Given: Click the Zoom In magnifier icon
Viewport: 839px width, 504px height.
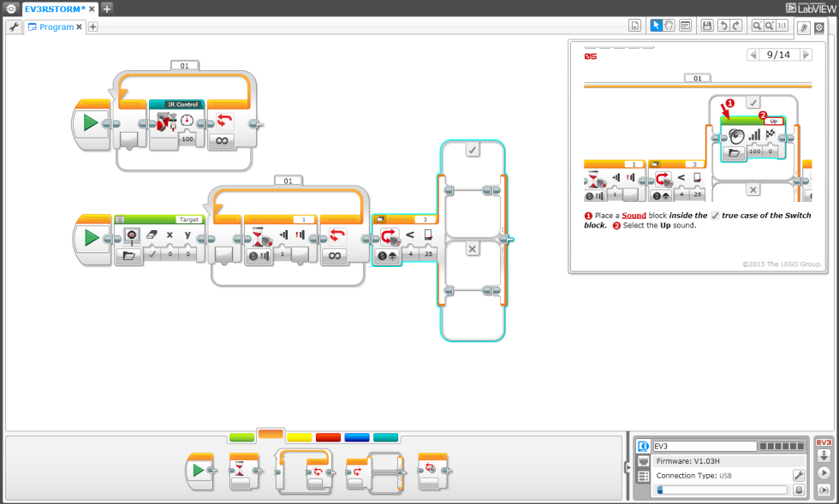Looking at the screenshot, I should [769, 26].
